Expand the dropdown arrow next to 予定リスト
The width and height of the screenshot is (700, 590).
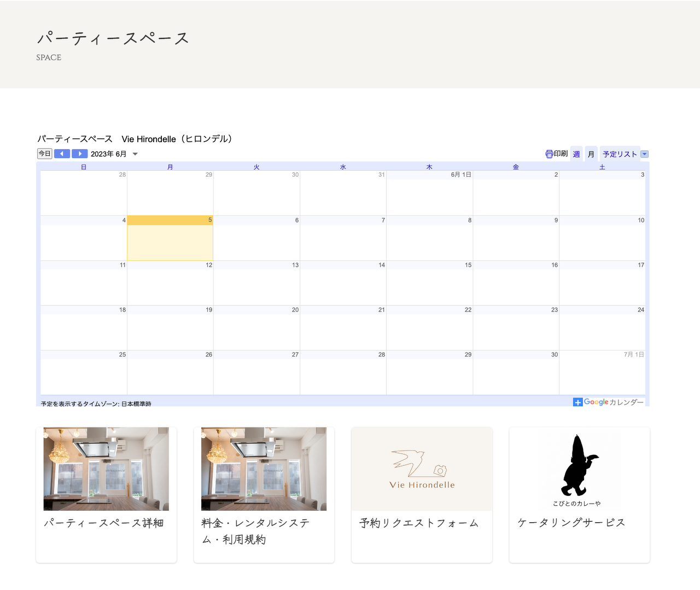(644, 154)
